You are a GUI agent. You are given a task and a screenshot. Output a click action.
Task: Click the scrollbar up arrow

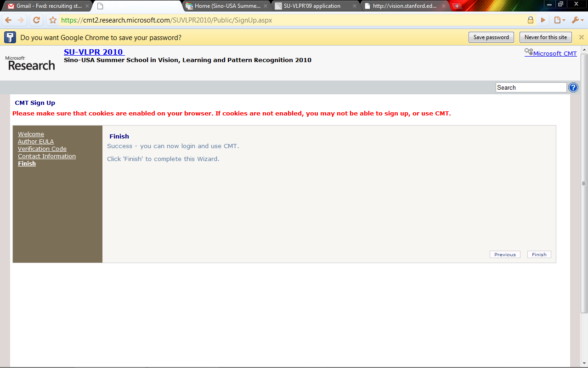coord(584,49)
